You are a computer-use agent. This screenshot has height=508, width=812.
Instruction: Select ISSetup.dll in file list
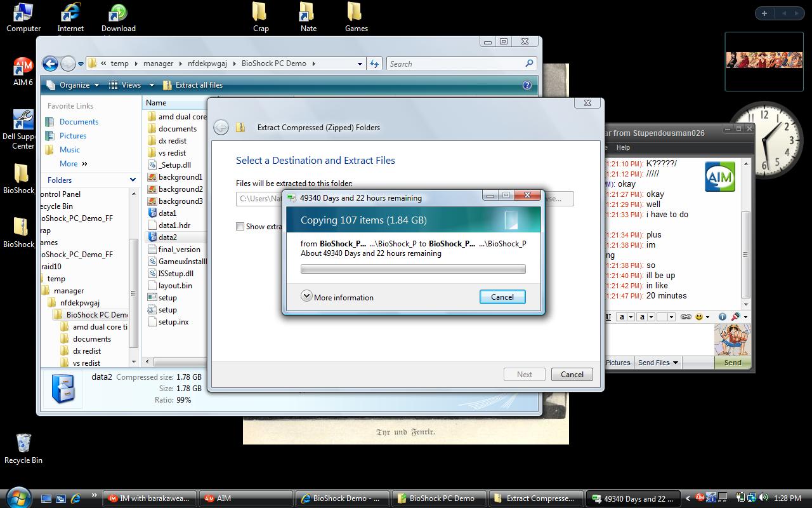(176, 273)
